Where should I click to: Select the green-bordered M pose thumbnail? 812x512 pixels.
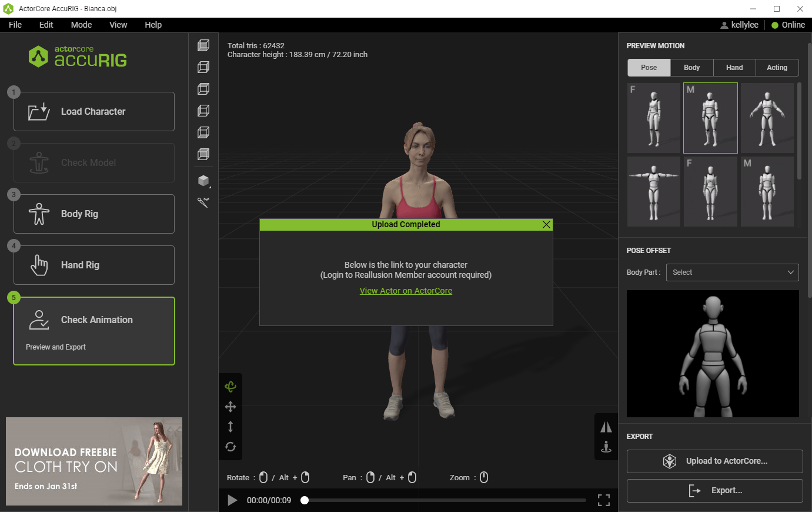(710, 118)
